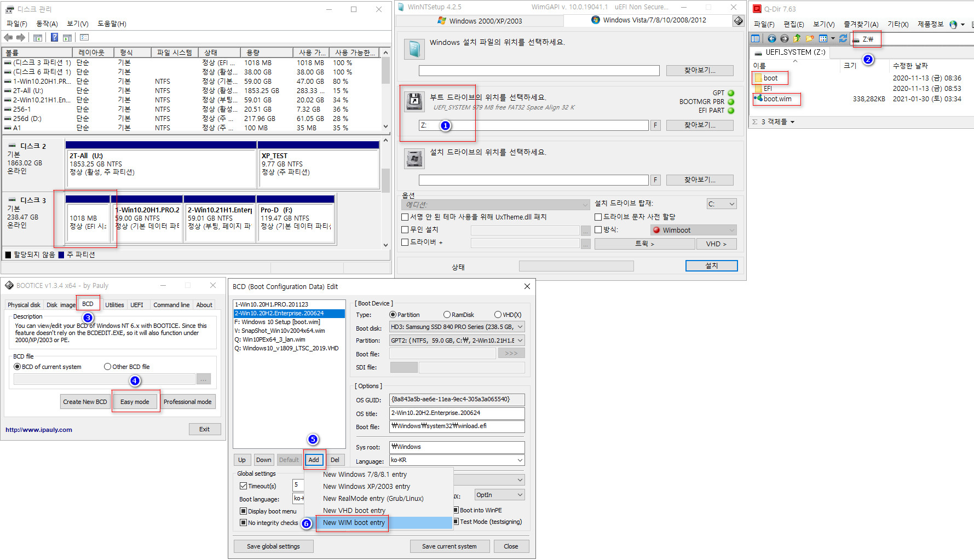Open 즐겨찾기(A) menu in Q-Dir

point(861,24)
